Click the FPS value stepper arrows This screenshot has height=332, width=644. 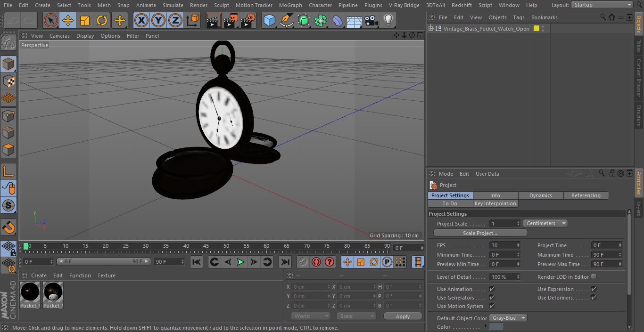(x=518, y=245)
